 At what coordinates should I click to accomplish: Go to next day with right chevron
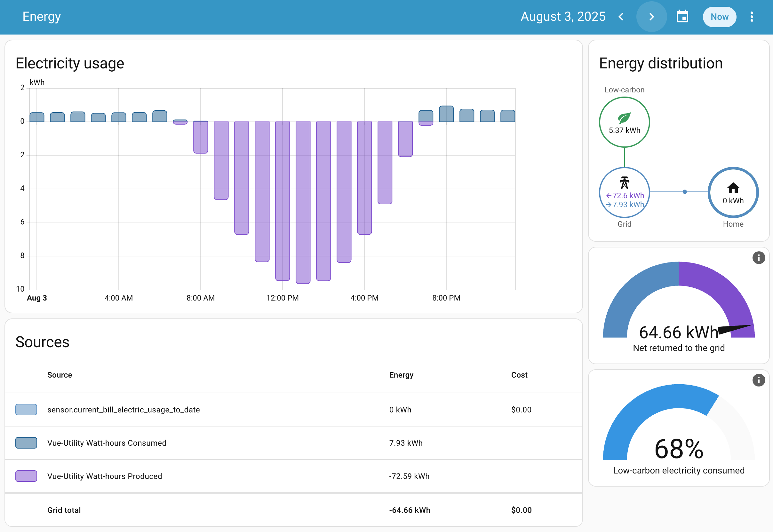651,16
